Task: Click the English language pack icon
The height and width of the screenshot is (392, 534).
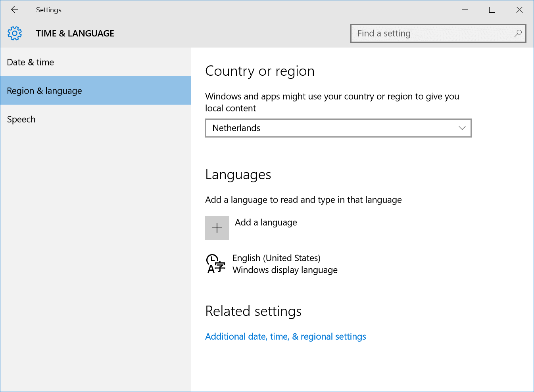Action: point(216,264)
